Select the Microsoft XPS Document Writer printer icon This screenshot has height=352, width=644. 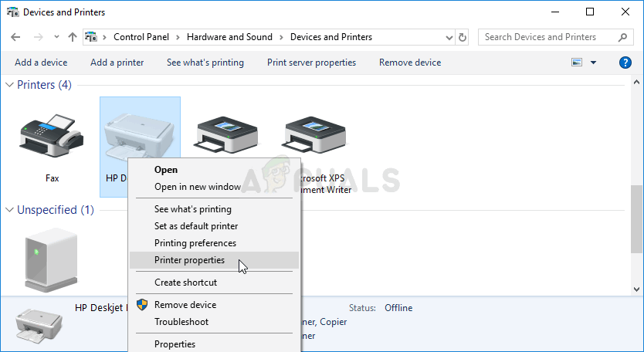(x=315, y=135)
